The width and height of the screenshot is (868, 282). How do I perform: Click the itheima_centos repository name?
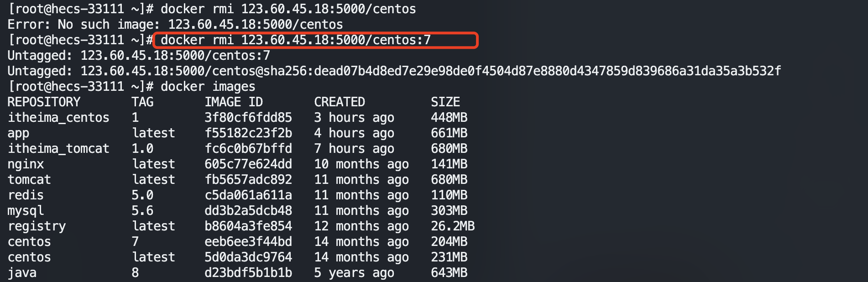(58, 118)
